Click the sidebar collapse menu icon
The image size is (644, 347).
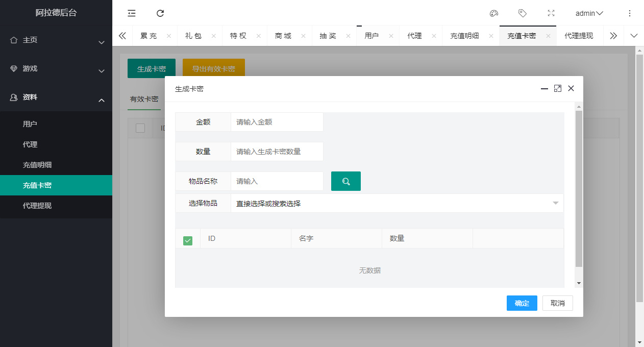[132, 13]
